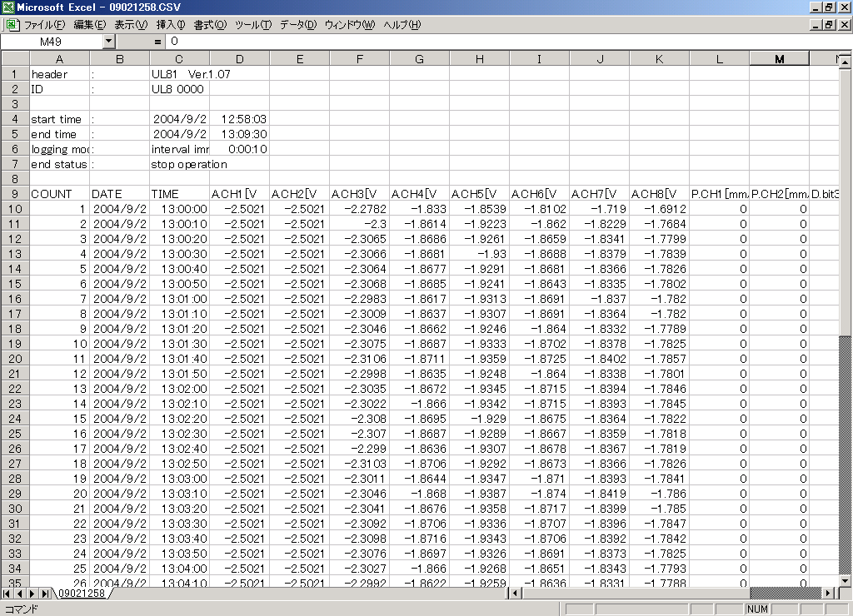Click the Excel application icon in title bar
This screenshot has height=616, width=853.
tap(7, 7)
